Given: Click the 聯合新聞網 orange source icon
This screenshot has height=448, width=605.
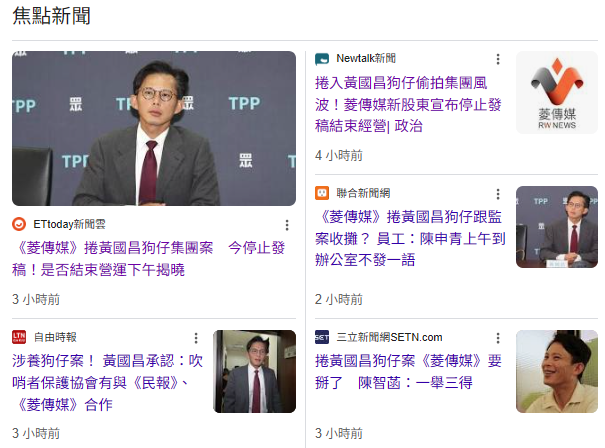Looking at the screenshot, I should [322, 193].
